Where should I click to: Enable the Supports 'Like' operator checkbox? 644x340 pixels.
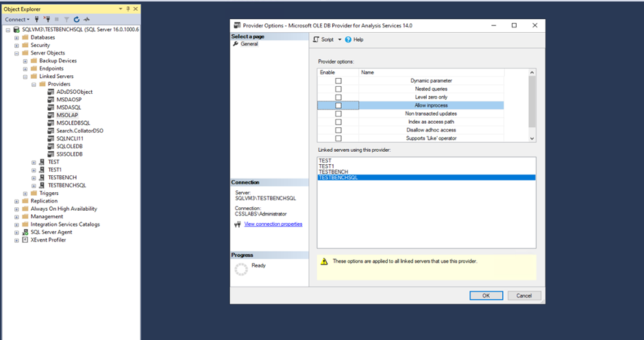(x=338, y=138)
